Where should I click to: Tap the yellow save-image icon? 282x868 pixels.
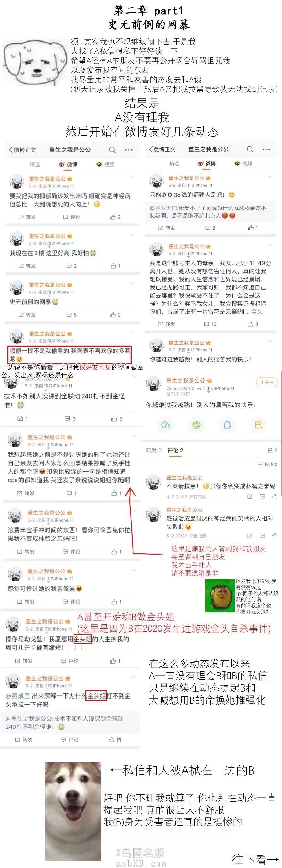258,425
